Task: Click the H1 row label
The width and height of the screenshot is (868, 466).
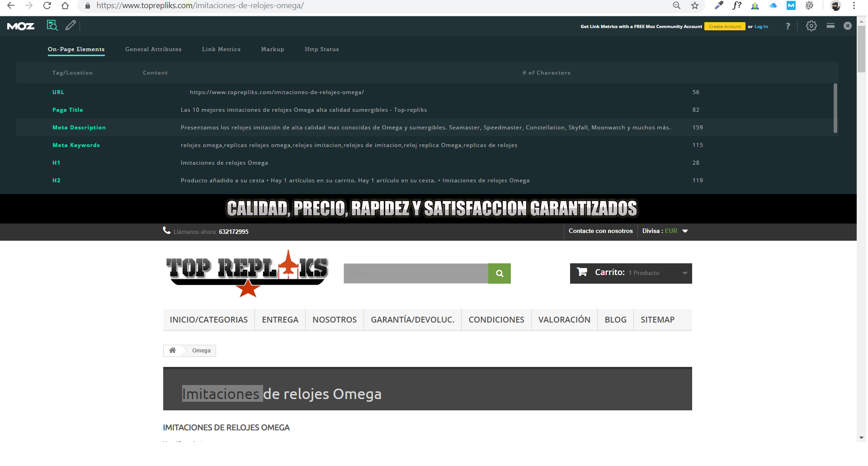Action: click(x=56, y=163)
